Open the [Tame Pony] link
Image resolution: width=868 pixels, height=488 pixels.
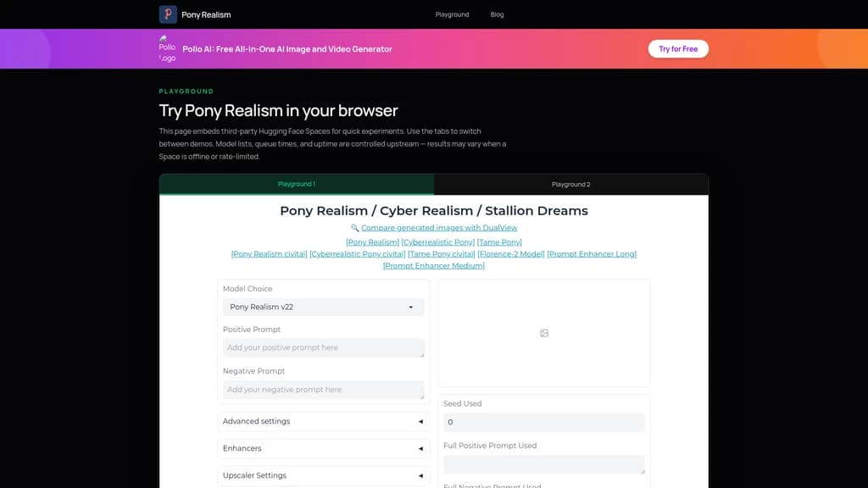(x=499, y=242)
